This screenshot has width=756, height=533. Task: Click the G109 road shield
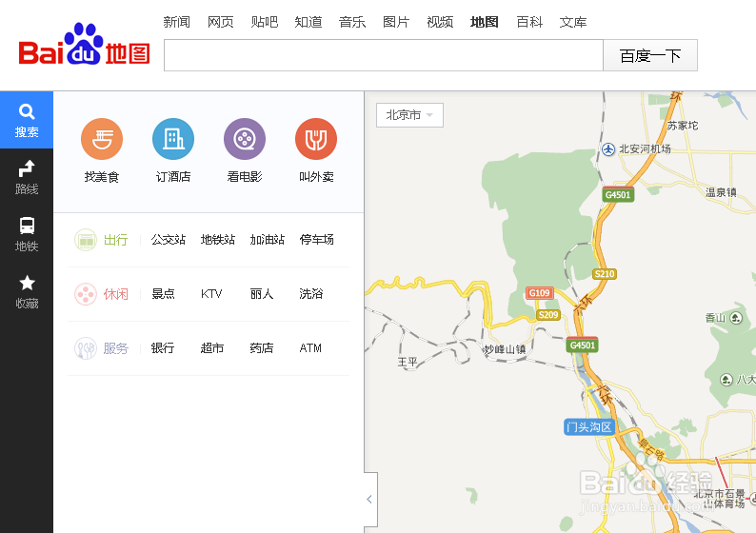(x=540, y=293)
